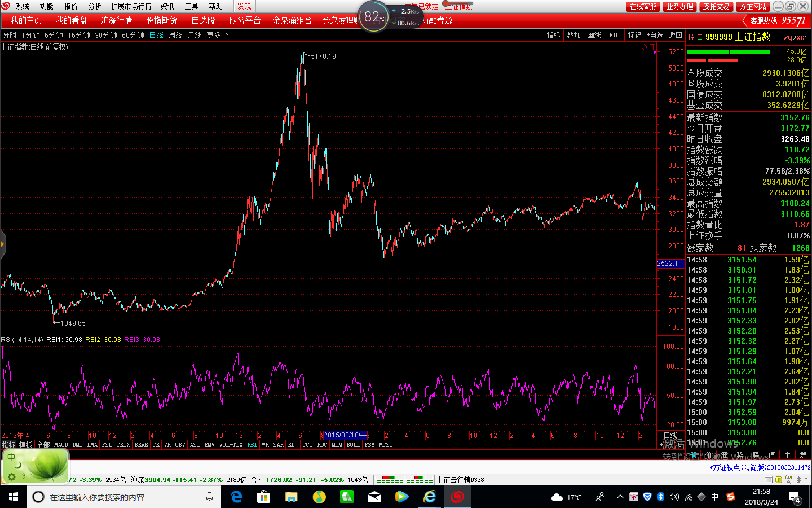The height and width of the screenshot is (508, 812).
Task: Click the 82% network speed gauge
Action: coord(373,17)
